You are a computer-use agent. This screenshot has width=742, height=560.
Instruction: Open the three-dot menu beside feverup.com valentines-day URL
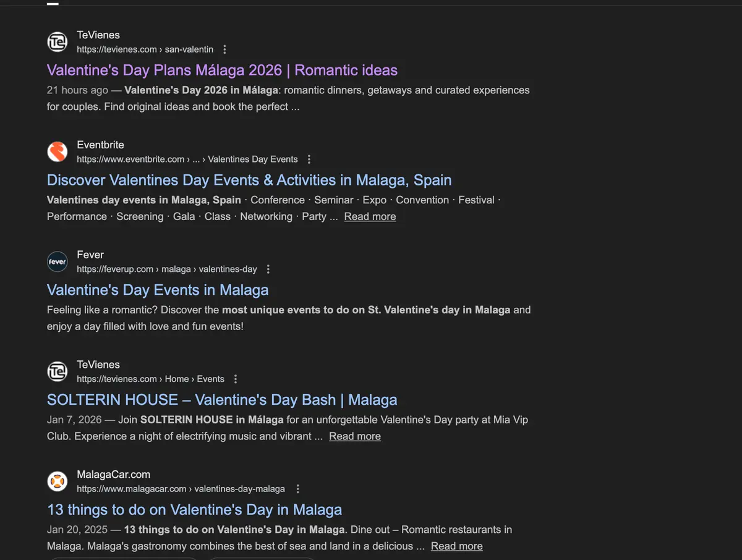268,269
